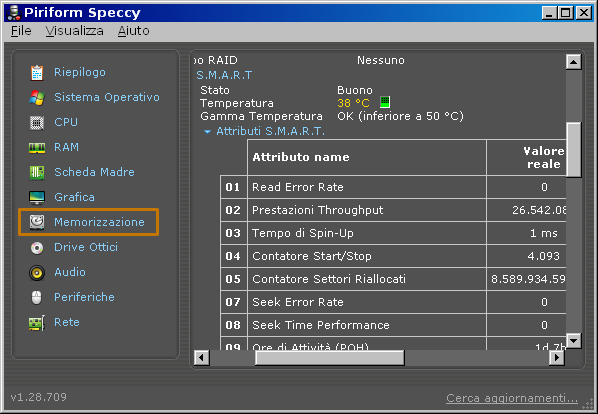Image resolution: width=598 pixels, height=414 pixels.
Task: Click Cerca aggiornamenti link
Action: (512, 398)
